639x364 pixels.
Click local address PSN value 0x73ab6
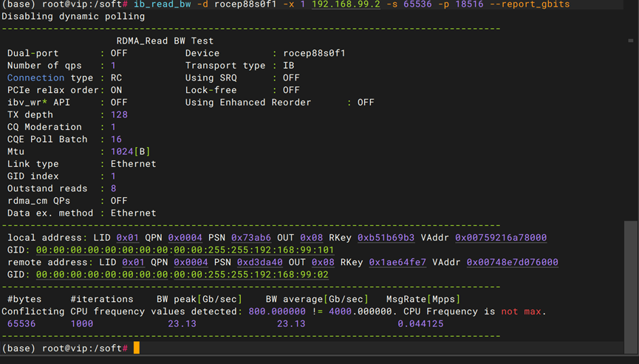[x=251, y=238]
